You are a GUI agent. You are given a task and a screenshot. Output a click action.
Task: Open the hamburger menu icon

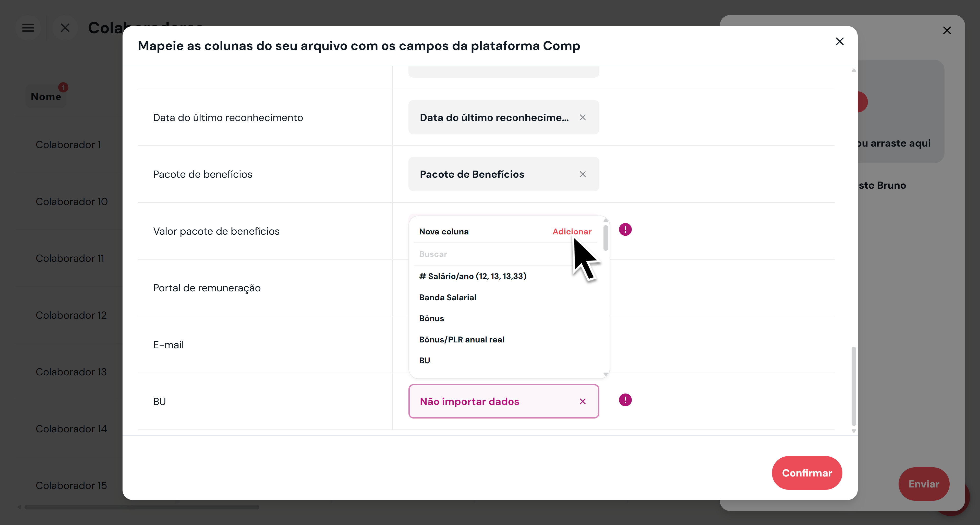tap(28, 28)
